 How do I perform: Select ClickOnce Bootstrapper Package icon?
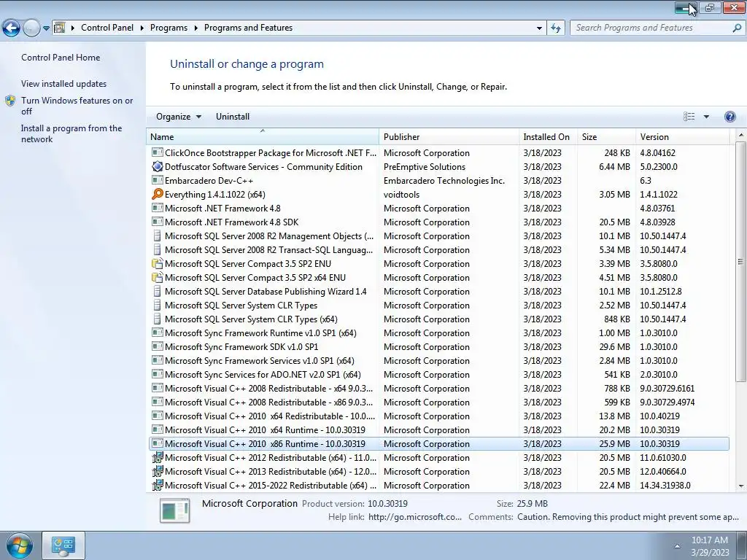coord(158,152)
